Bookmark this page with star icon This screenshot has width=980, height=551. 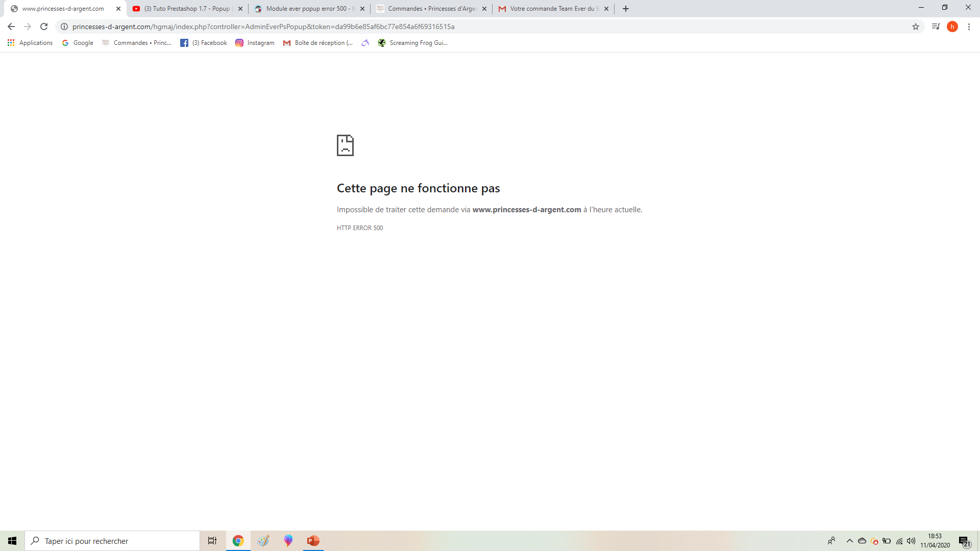916,27
